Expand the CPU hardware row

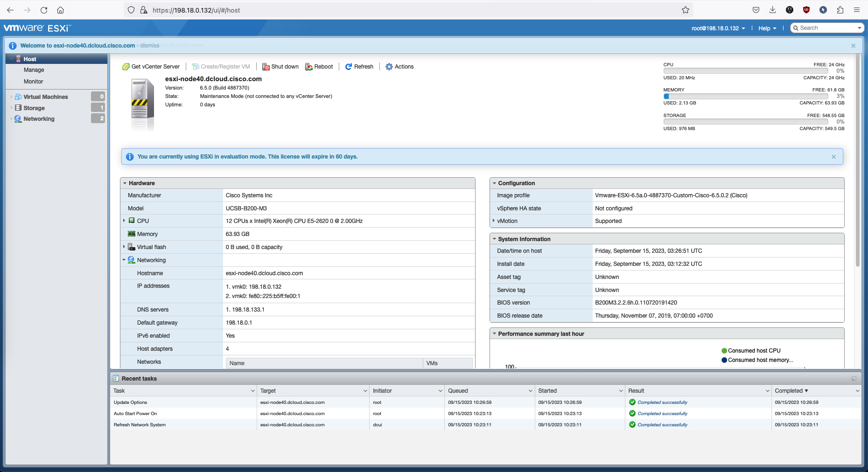coord(124,221)
